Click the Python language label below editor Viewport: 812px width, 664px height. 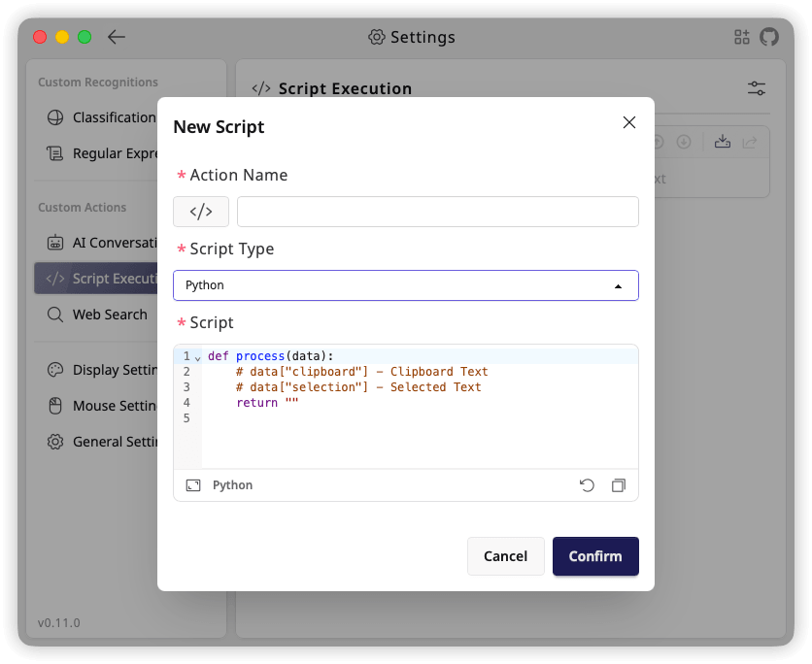tap(232, 485)
